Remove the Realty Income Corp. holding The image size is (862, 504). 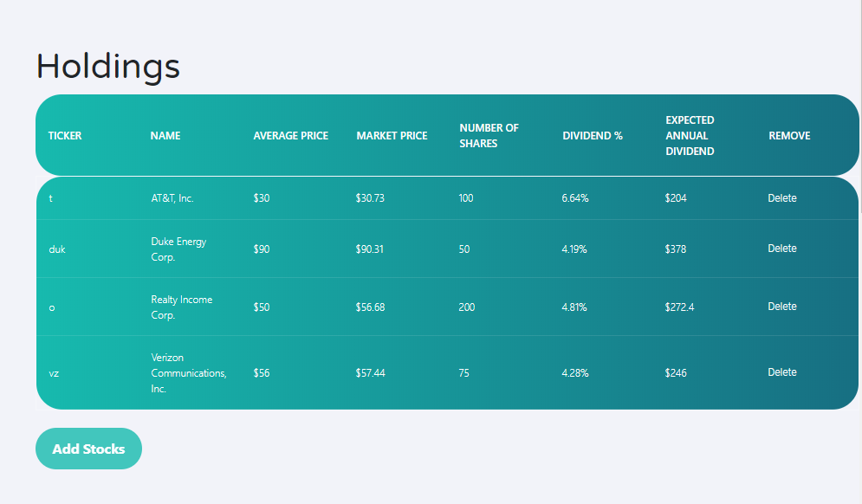781,307
